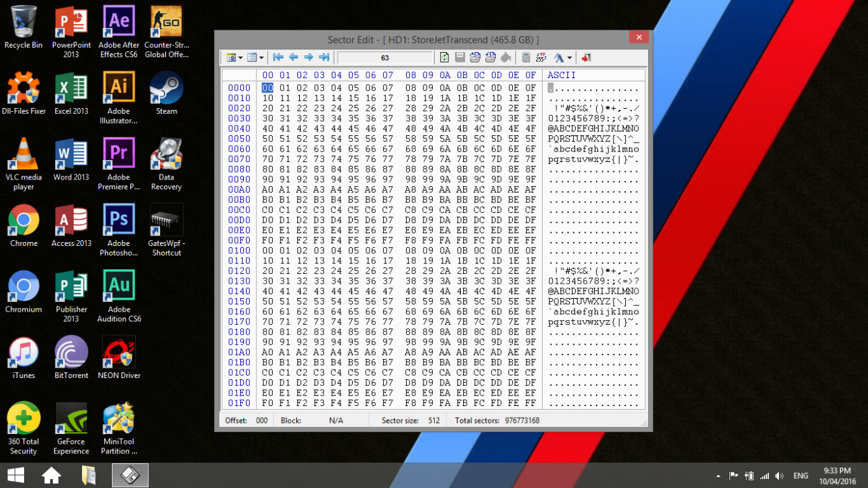Refresh the current sector data
Image resolution: width=868 pixels, height=488 pixels.
click(x=444, y=57)
